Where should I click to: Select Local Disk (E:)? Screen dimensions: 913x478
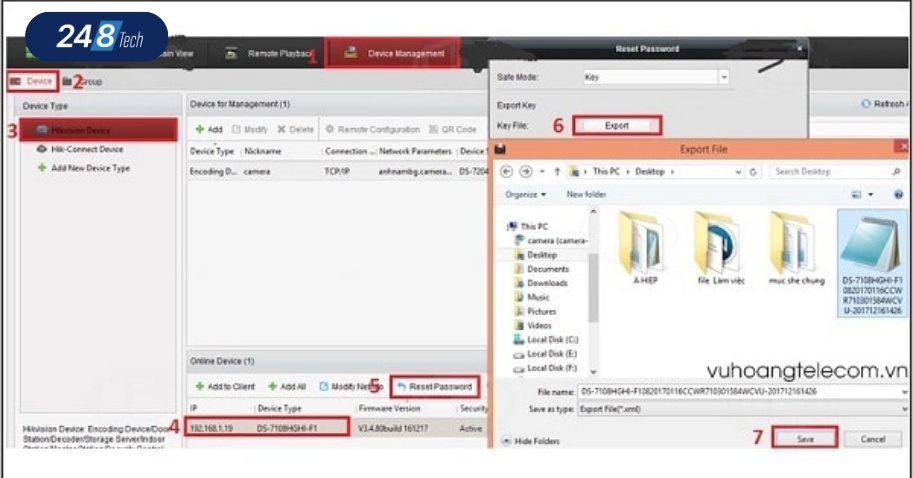coord(546,354)
